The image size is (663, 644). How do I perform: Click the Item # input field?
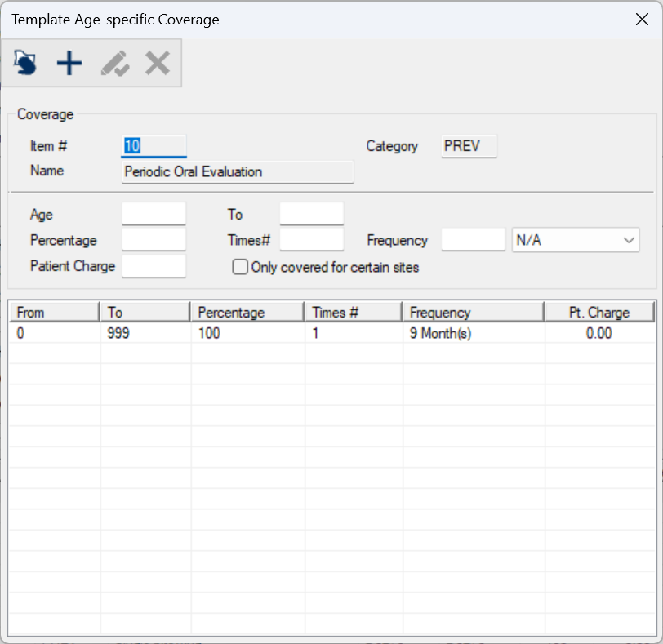pos(154,147)
